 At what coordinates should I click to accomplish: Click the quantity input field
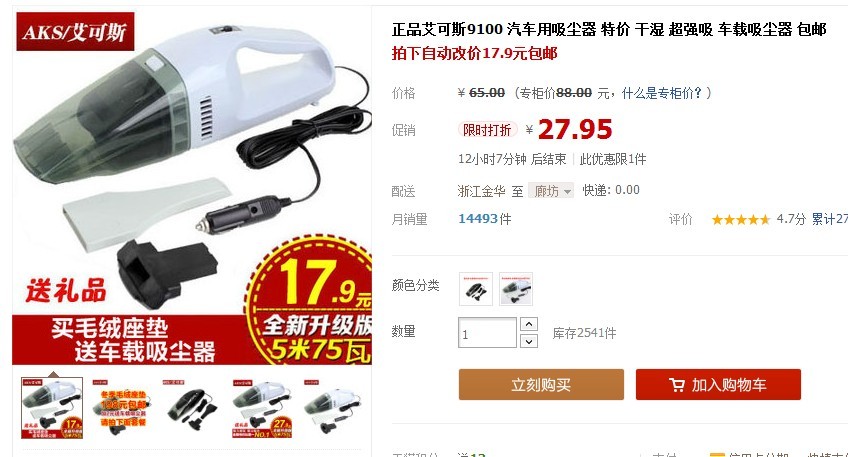tap(487, 333)
